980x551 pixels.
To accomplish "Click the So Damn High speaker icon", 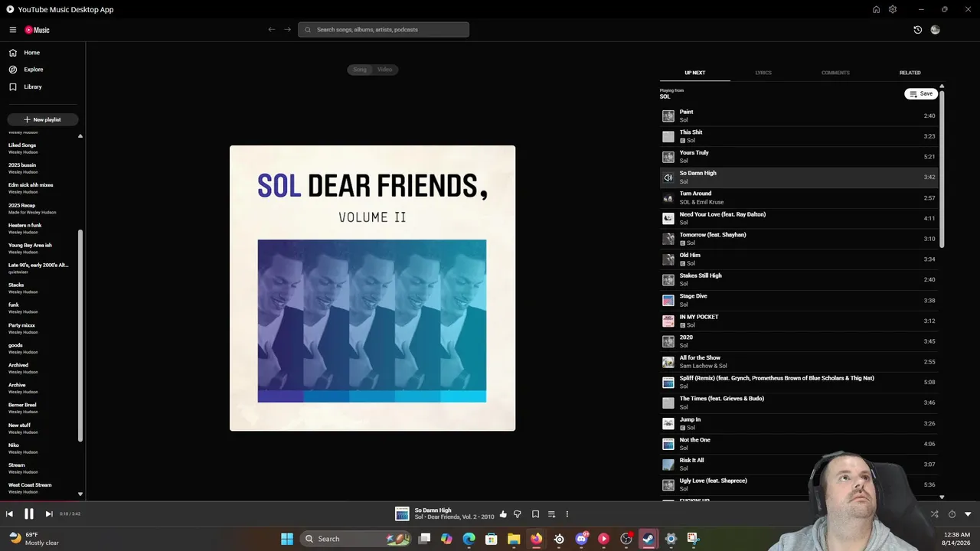I will [x=668, y=178].
